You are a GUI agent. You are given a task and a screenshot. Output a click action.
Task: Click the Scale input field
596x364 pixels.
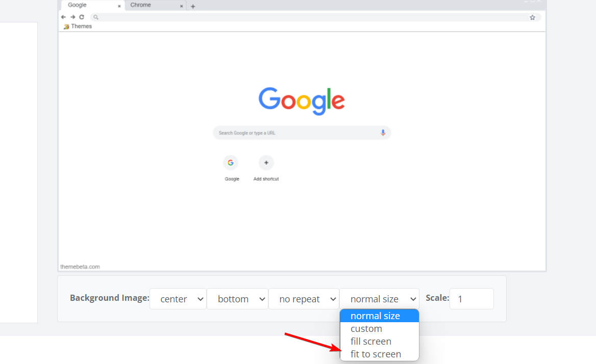click(471, 299)
